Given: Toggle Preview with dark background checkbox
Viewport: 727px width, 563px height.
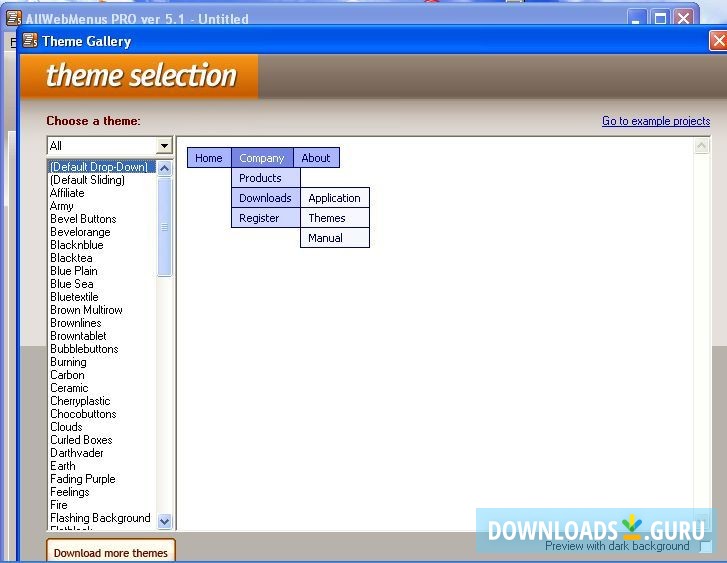Looking at the screenshot, I should click(x=706, y=546).
